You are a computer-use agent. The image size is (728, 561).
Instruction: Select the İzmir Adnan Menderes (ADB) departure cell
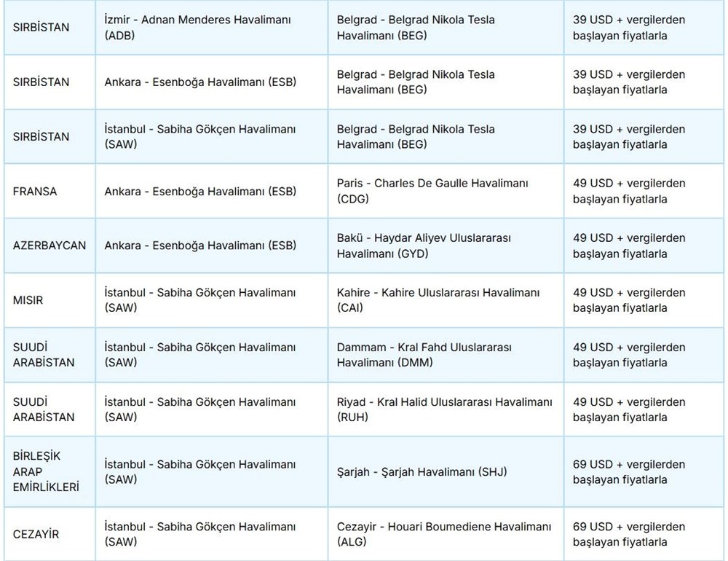point(212,28)
